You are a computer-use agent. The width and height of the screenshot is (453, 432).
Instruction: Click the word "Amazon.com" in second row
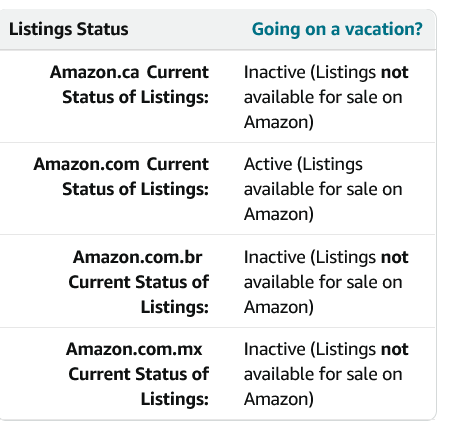[86, 164]
